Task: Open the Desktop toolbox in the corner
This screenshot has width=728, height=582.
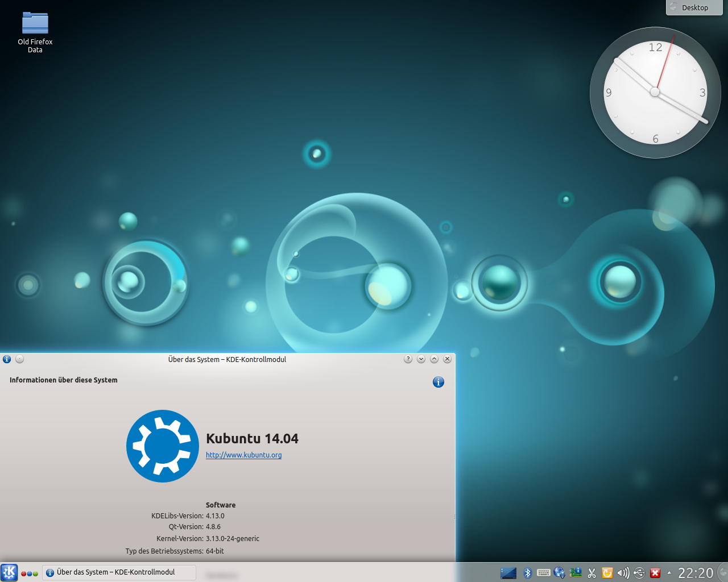Action: [694, 7]
